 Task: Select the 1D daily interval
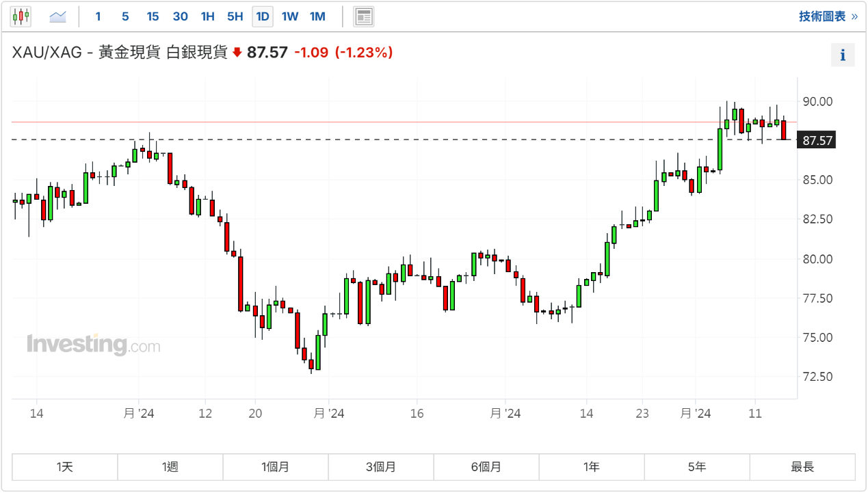click(262, 16)
